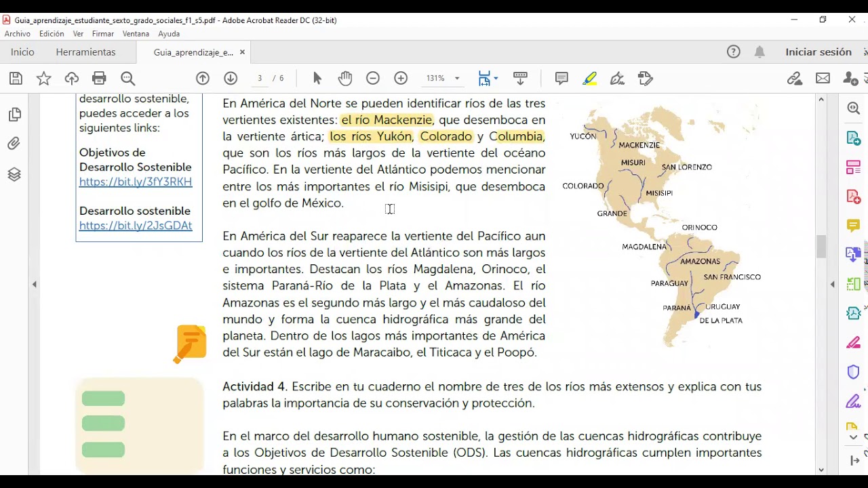Image resolution: width=868 pixels, height=488 pixels.
Task: Activate the hand pan tool
Action: pyautogui.click(x=345, y=79)
